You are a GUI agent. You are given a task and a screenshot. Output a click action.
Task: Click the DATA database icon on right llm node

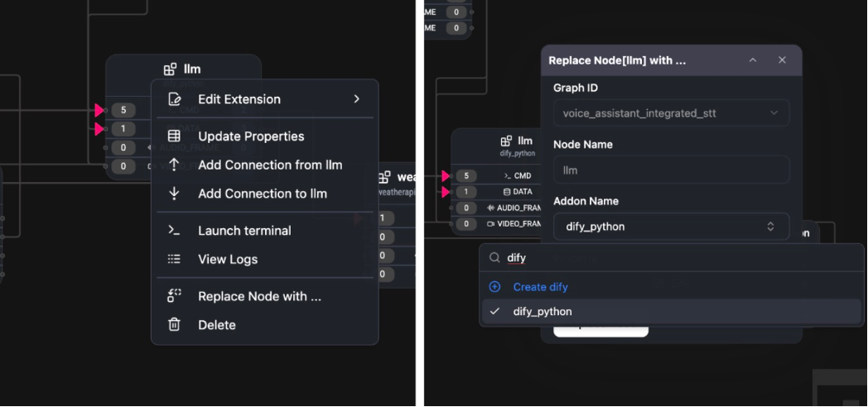(x=507, y=192)
